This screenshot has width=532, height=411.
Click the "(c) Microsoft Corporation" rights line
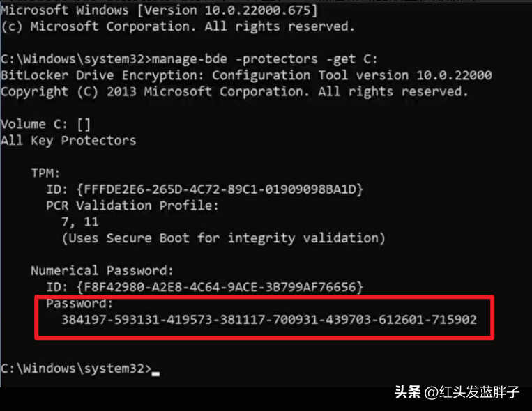click(x=178, y=26)
